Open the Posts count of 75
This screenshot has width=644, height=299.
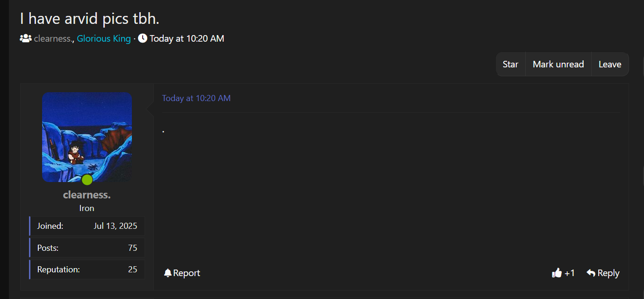[x=133, y=248]
